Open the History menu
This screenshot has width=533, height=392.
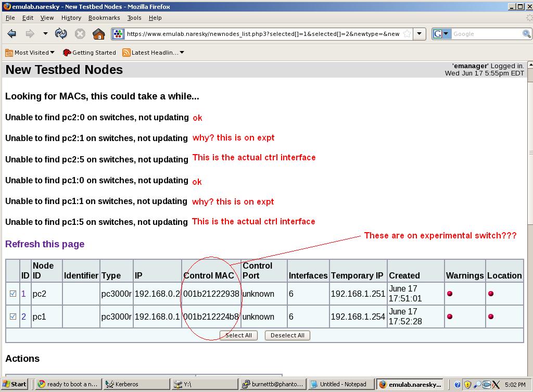click(71, 18)
